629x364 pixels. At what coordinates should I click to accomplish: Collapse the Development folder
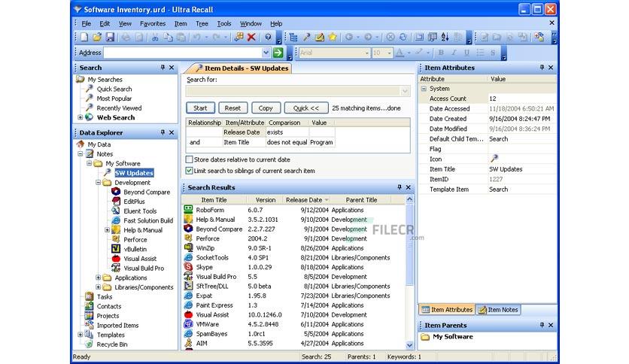[98, 183]
